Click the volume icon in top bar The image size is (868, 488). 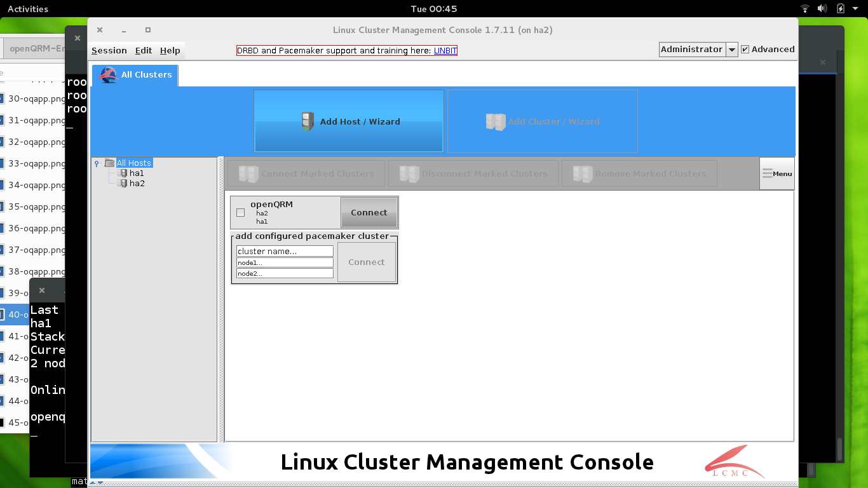[x=822, y=9]
